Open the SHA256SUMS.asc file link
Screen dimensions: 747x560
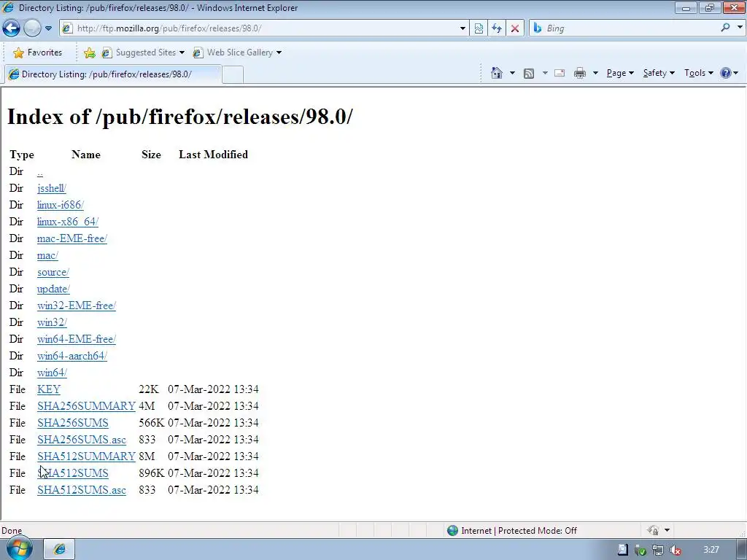pyautogui.click(x=82, y=440)
